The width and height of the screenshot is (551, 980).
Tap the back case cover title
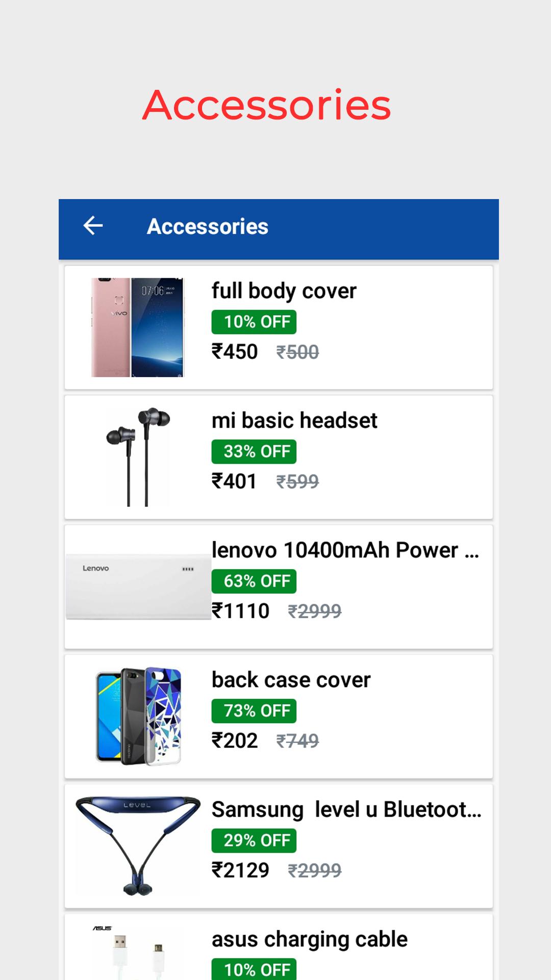tap(291, 680)
